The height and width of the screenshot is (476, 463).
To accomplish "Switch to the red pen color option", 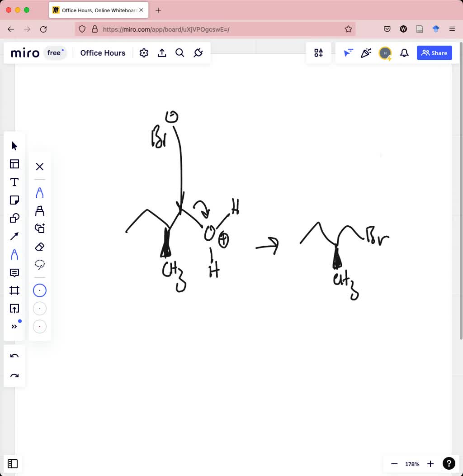I will coord(40,326).
